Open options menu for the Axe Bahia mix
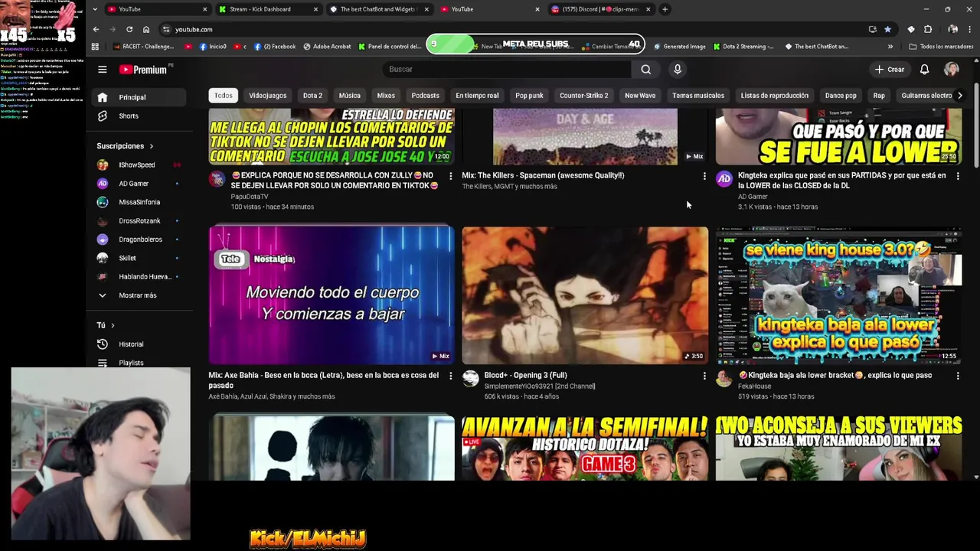Viewport: 980px width, 551px height. pos(450,376)
